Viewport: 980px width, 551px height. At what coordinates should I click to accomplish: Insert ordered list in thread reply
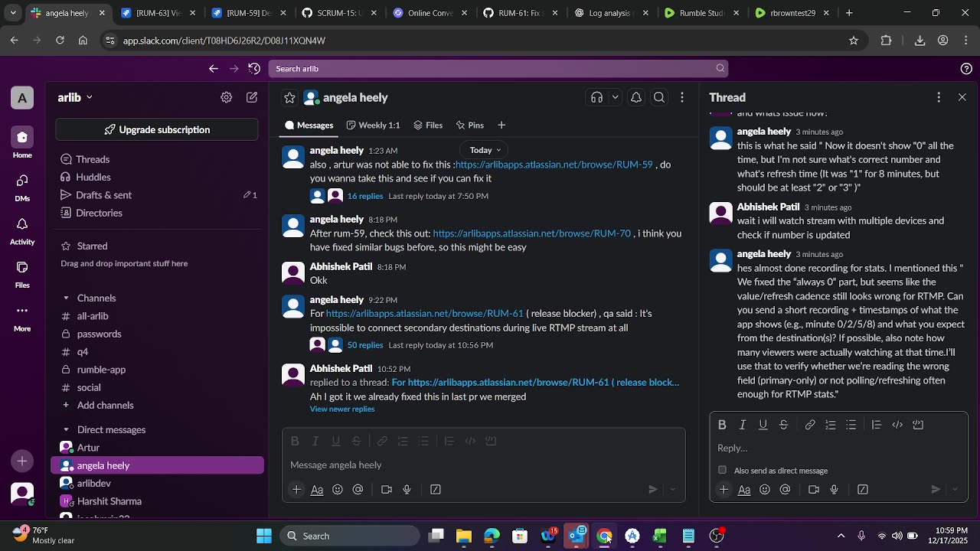831,425
